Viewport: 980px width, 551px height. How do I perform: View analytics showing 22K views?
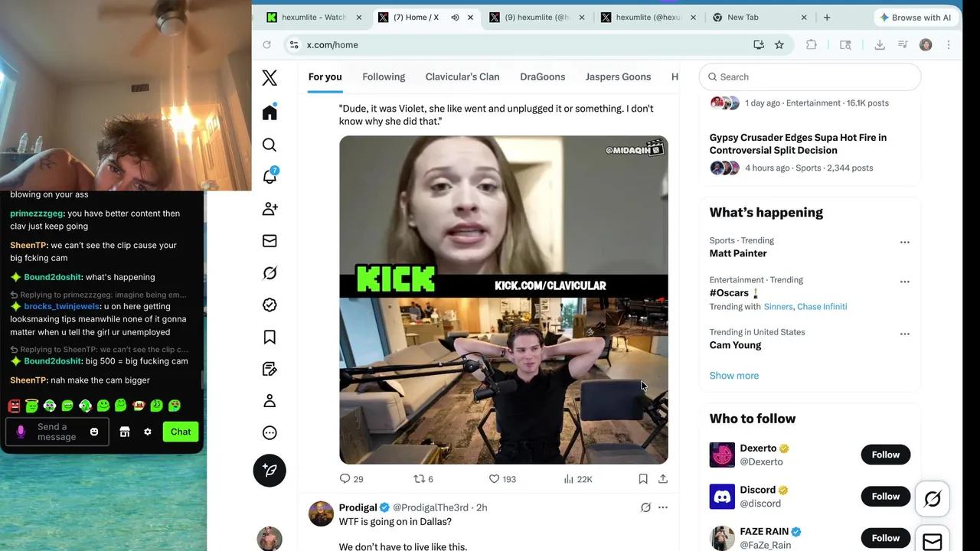(x=578, y=479)
